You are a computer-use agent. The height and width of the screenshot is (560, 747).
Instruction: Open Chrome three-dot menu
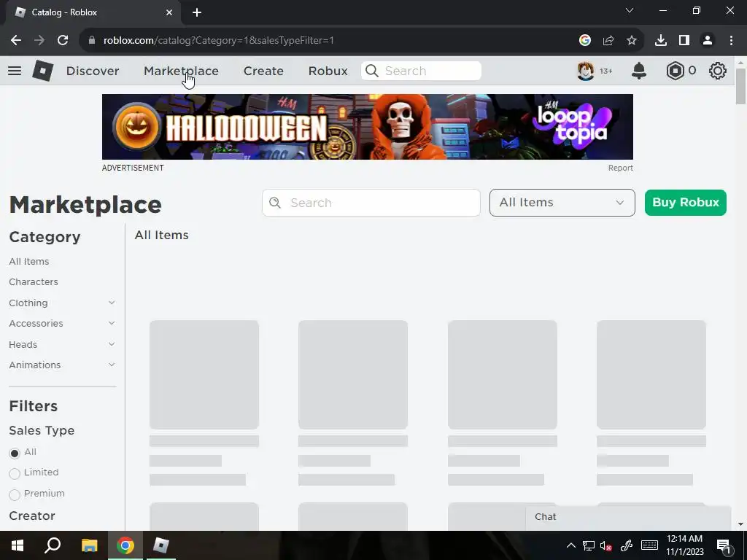731,41
